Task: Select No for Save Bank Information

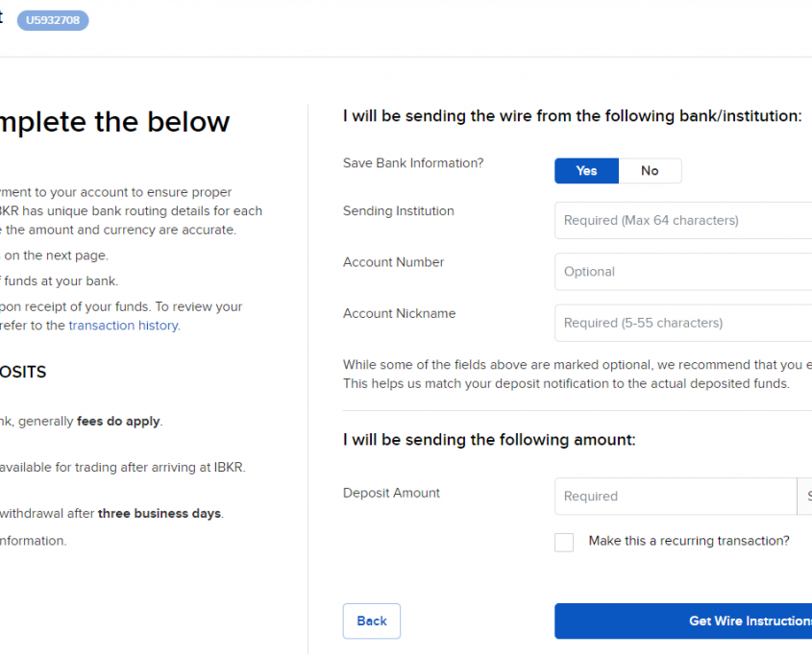Action: (650, 171)
